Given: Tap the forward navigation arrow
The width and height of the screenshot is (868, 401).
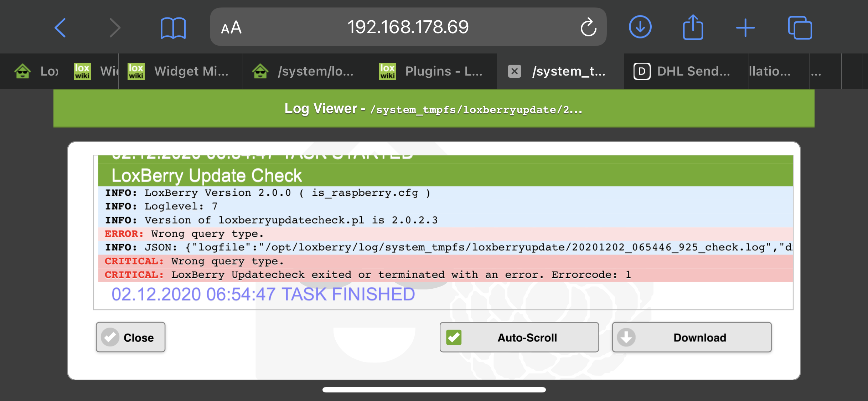Looking at the screenshot, I should pos(114,27).
